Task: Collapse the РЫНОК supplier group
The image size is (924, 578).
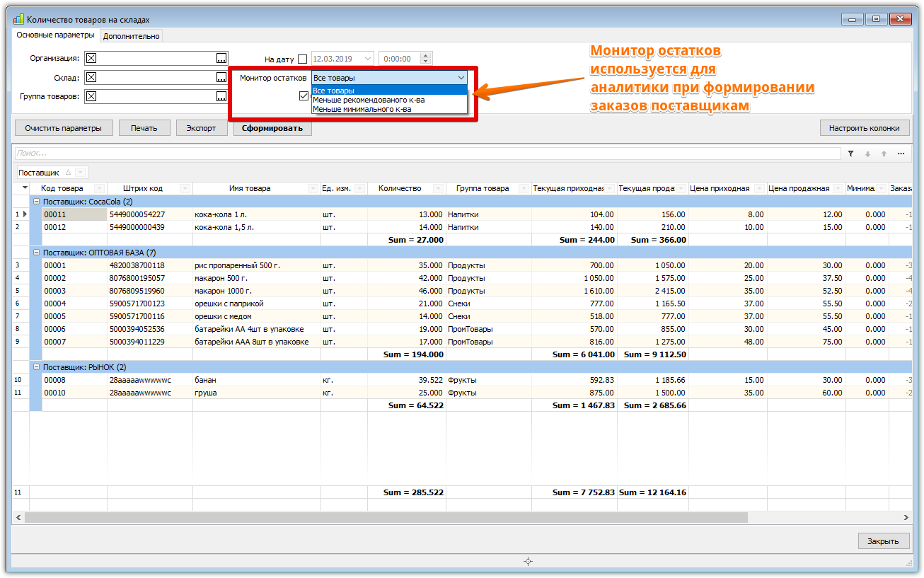Action: 36,367
